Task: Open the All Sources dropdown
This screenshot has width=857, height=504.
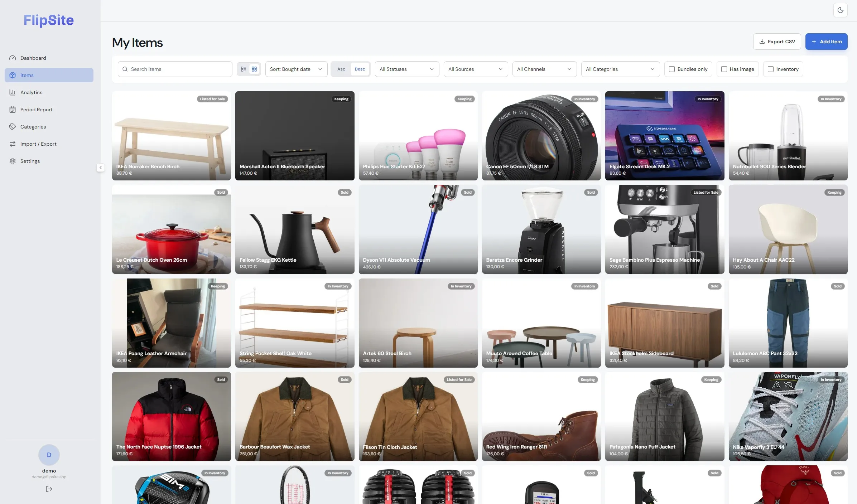Action: click(x=476, y=69)
